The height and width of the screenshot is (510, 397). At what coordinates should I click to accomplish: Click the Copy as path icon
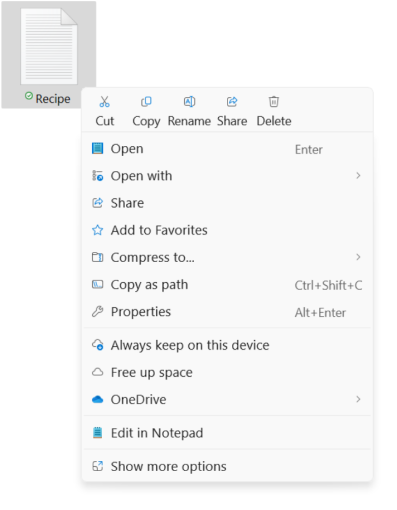click(97, 284)
